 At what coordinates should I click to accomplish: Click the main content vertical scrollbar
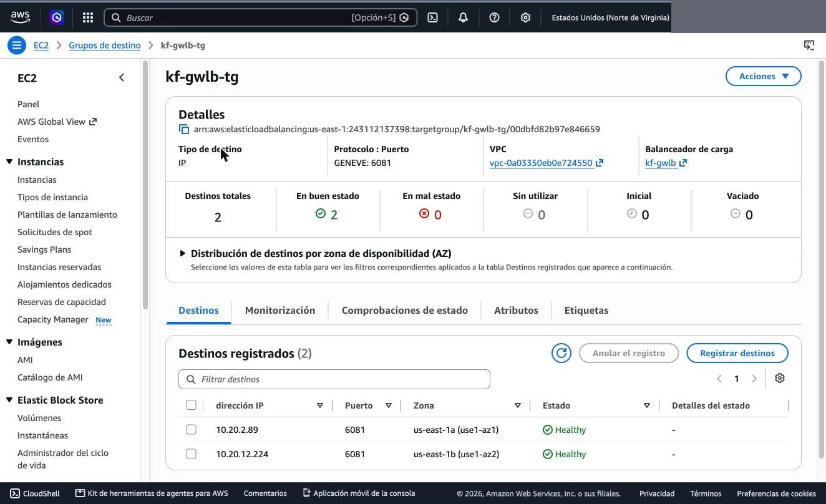pyautogui.click(x=820, y=259)
